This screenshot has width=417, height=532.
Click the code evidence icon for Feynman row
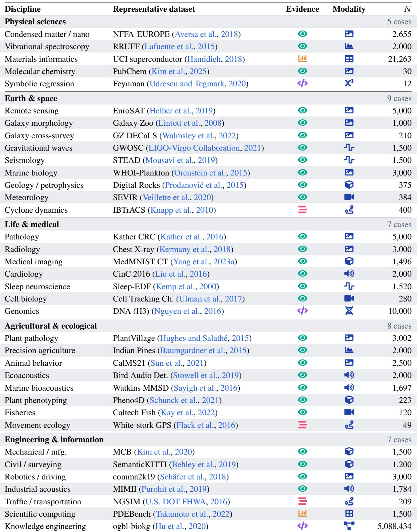pos(303,83)
